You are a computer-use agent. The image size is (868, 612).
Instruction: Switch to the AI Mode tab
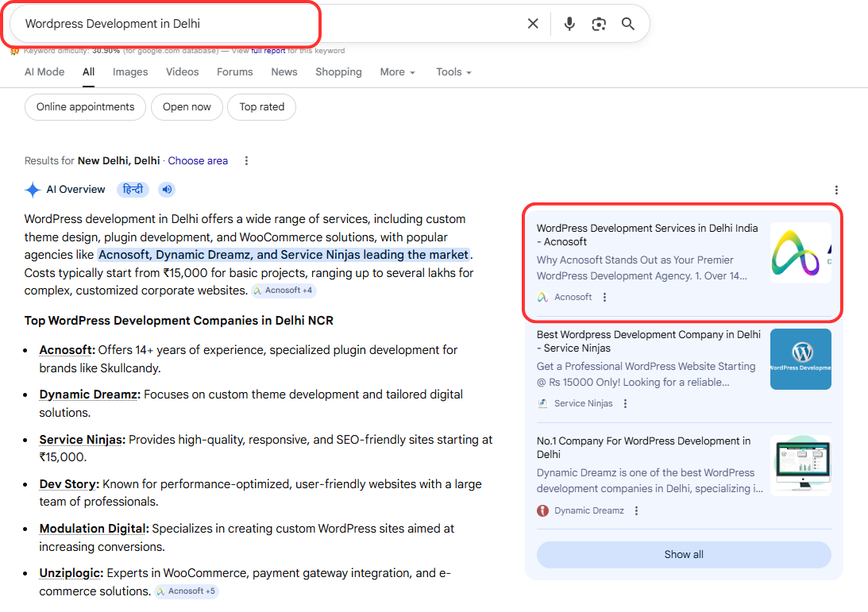click(x=44, y=71)
